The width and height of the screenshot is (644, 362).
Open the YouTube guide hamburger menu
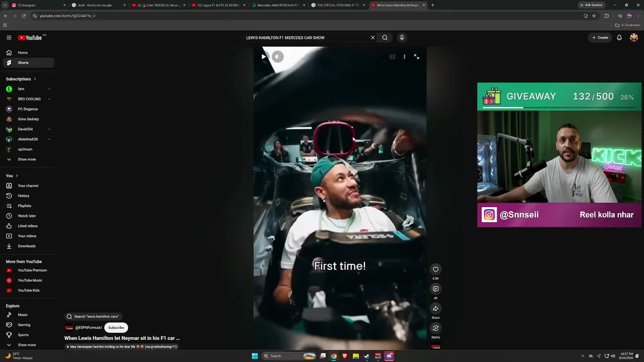(9, 38)
